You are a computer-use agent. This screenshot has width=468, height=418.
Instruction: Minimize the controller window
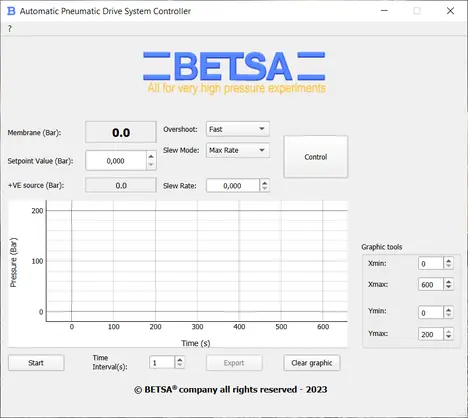(x=384, y=11)
